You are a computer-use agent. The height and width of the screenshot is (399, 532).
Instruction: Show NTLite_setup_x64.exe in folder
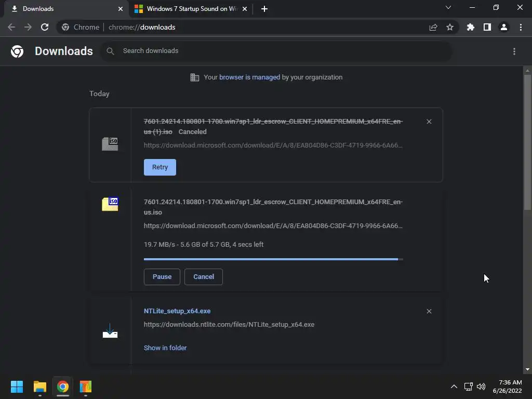(165, 348)
